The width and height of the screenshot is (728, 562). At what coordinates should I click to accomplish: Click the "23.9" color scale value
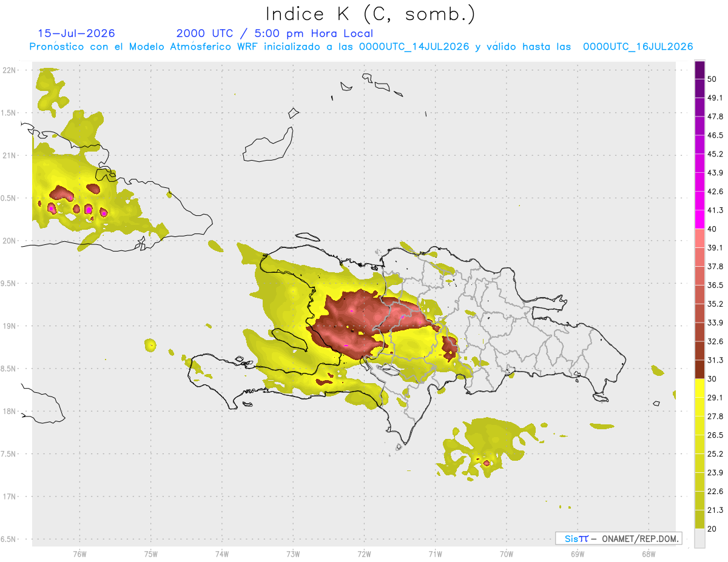[715, 473]
